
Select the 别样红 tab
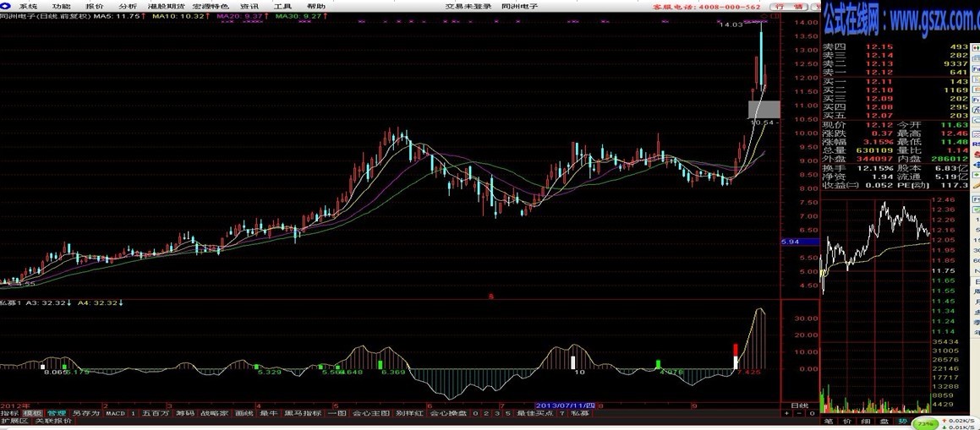[x=410, y=413]
